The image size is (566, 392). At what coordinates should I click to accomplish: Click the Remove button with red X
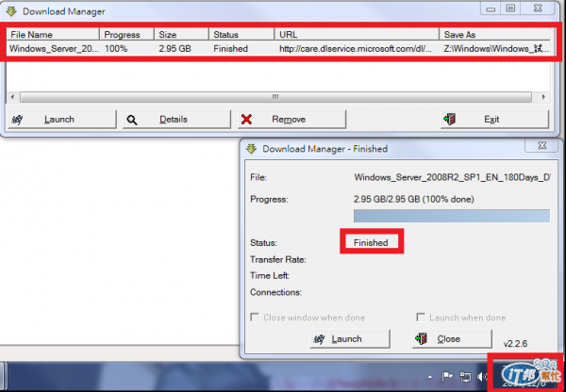pyautogui.click(x=291, y=120)
